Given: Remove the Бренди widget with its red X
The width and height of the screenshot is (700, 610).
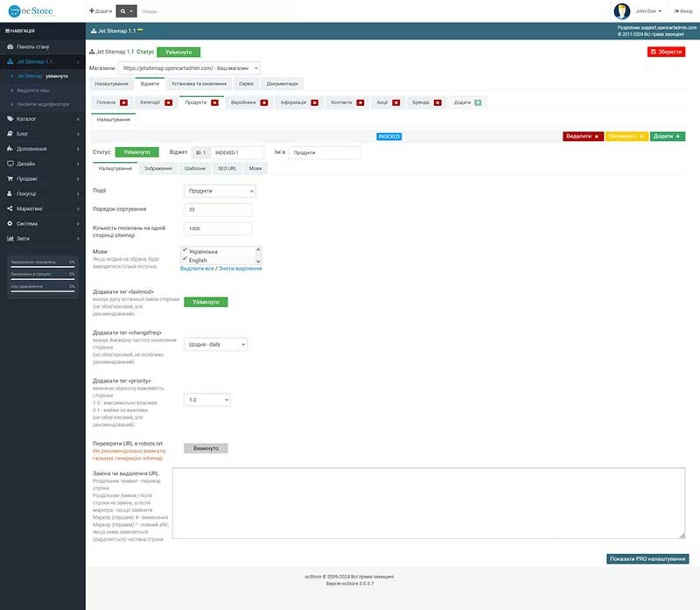Looking at the screenshot, I should (437, 102).
